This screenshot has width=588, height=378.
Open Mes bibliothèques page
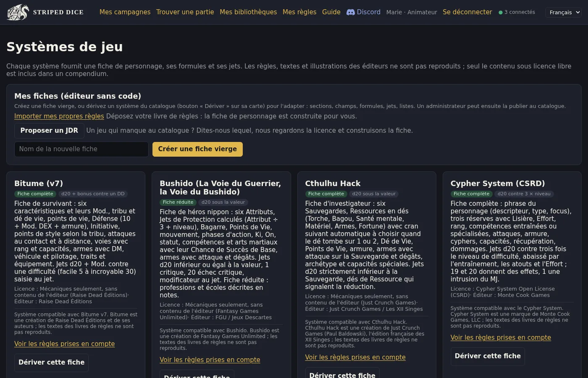tap(248, 12)
